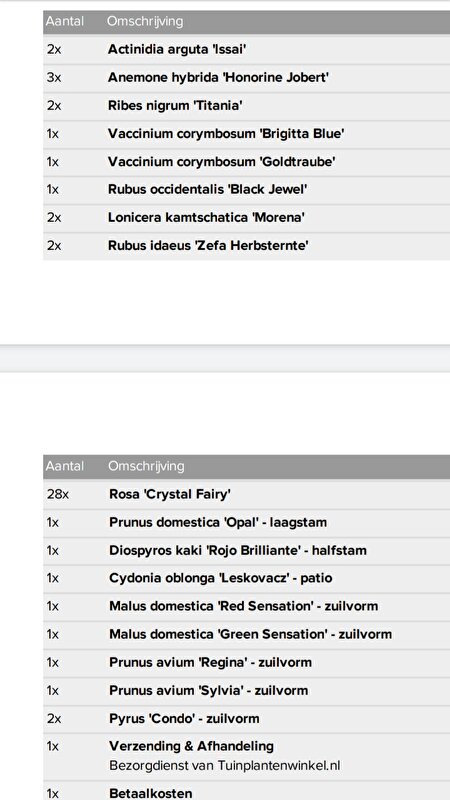Image resolution: width=450 pixels, height=800 pixels.
Task: Click Vaccinium corymbosum 'Goldtraube' description
Action: point(221,162)
